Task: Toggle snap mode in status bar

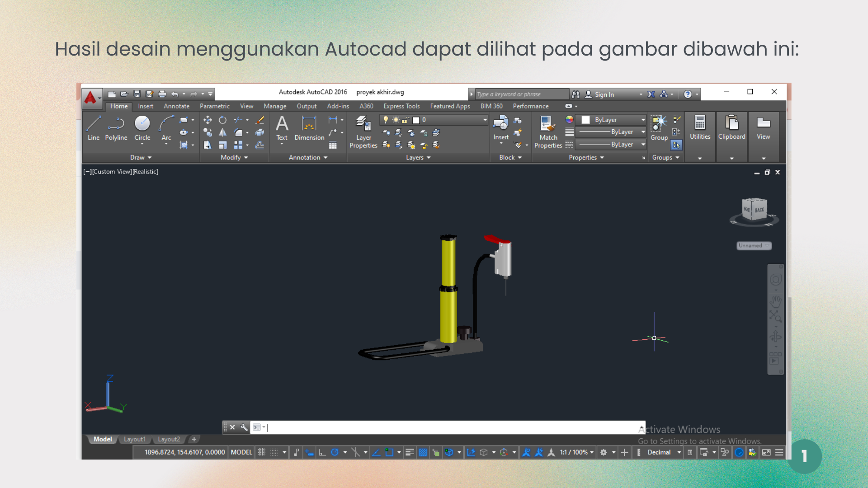Action: tap(274, 452)
